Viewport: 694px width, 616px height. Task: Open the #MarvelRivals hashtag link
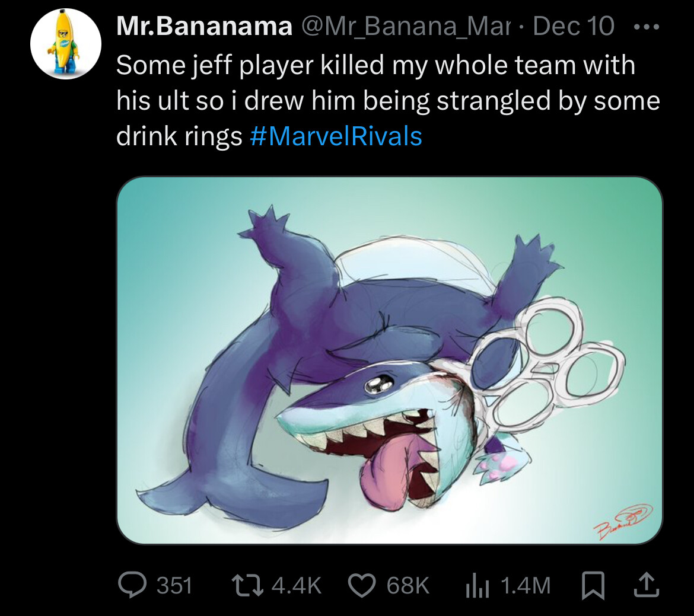tap(336, 136)
